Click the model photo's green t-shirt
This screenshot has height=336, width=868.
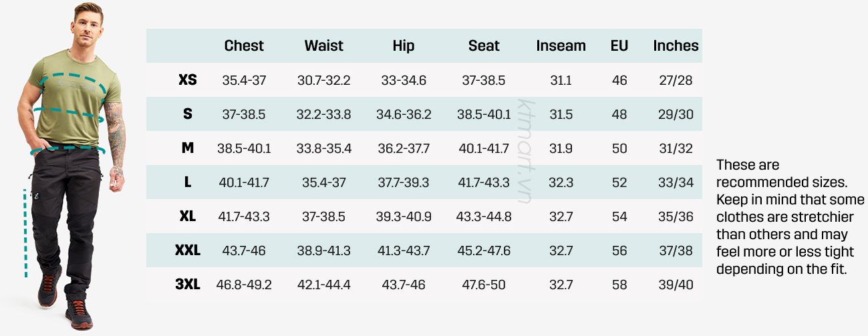(x=72, y=100)
